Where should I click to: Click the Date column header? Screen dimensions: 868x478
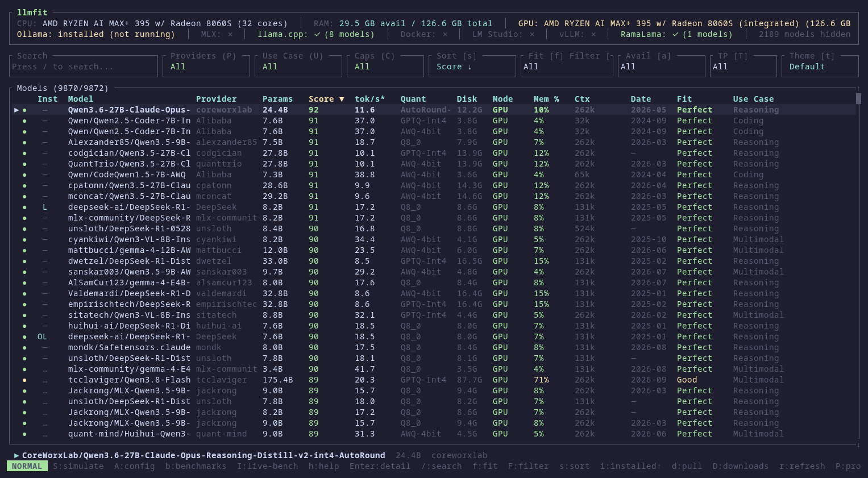tap(641, 99)
